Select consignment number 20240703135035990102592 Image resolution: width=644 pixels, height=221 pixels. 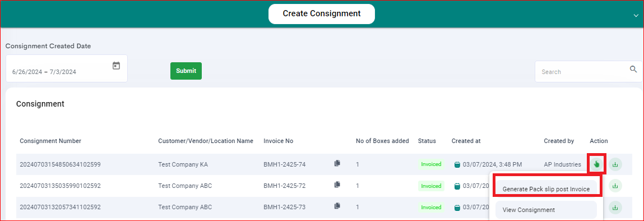pos(61,186)
